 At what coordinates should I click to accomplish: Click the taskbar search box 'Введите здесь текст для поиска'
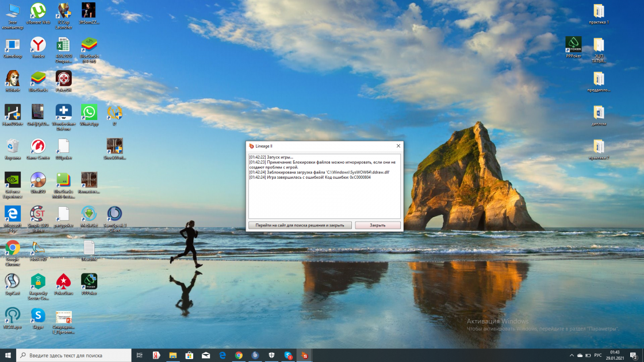point(75,356)
